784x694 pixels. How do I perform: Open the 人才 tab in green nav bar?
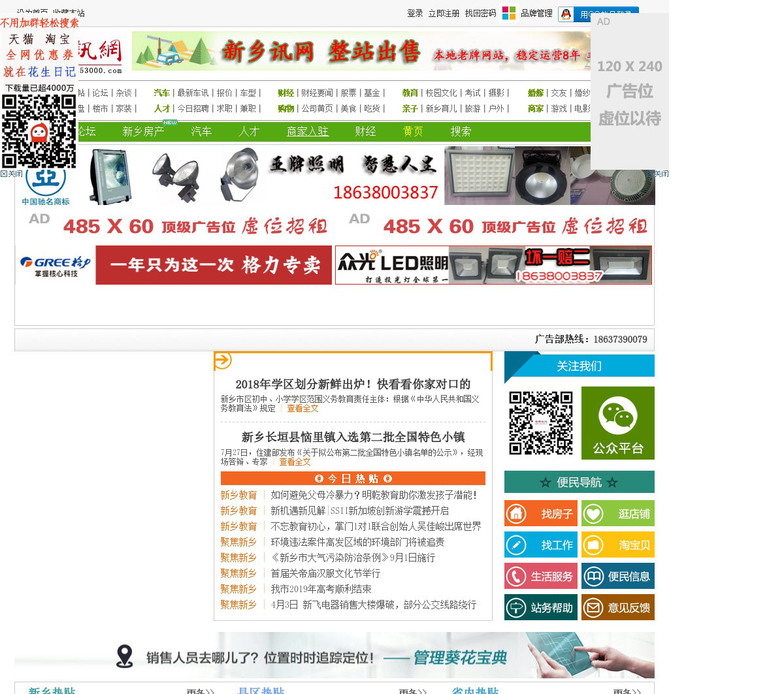click(249, 131)
